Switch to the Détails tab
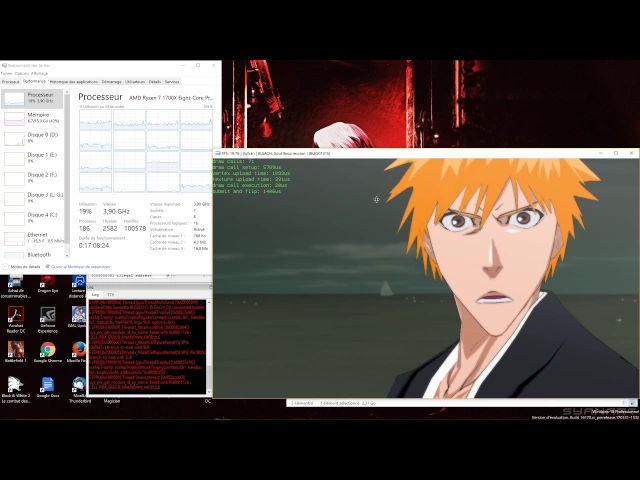The image size is (640, 480). click(155, 82)
